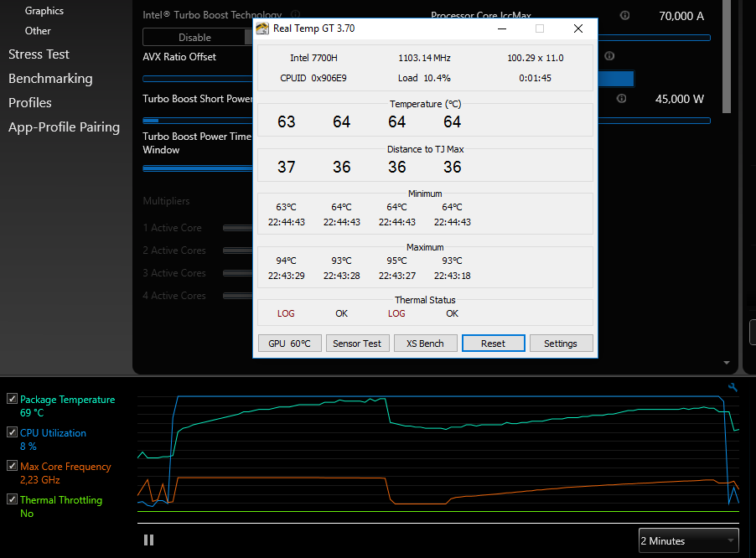Click the third core's LOG thermal status
The height and width of the screenshot is (558, 756).
(396, 313)
